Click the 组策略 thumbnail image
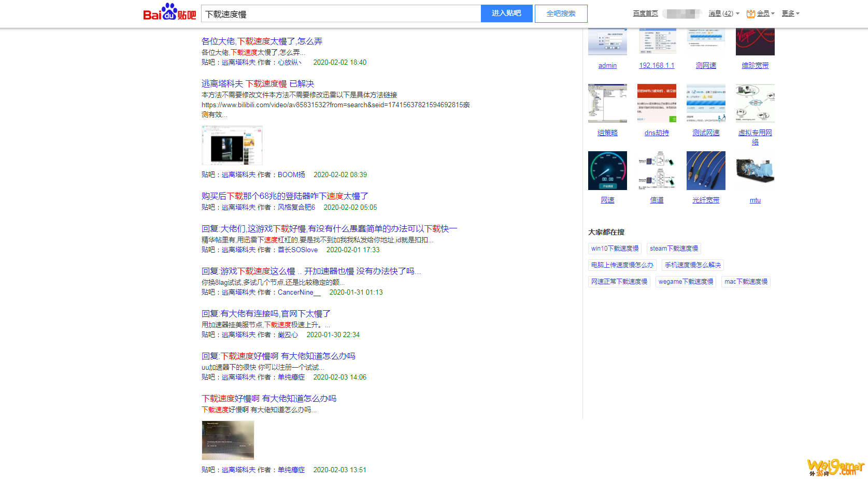The width and height of the screenshot is (868, 479). coord(607,103)
